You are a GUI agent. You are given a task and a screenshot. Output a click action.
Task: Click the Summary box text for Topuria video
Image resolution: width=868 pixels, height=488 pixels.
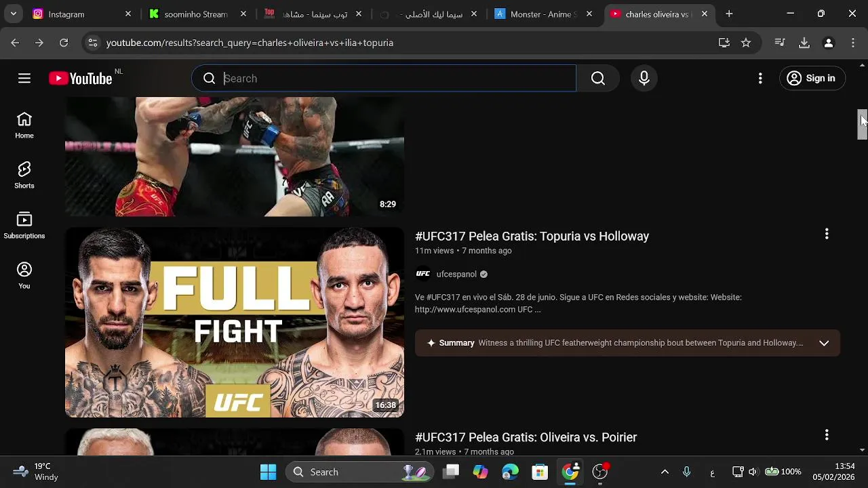(640, 343)
